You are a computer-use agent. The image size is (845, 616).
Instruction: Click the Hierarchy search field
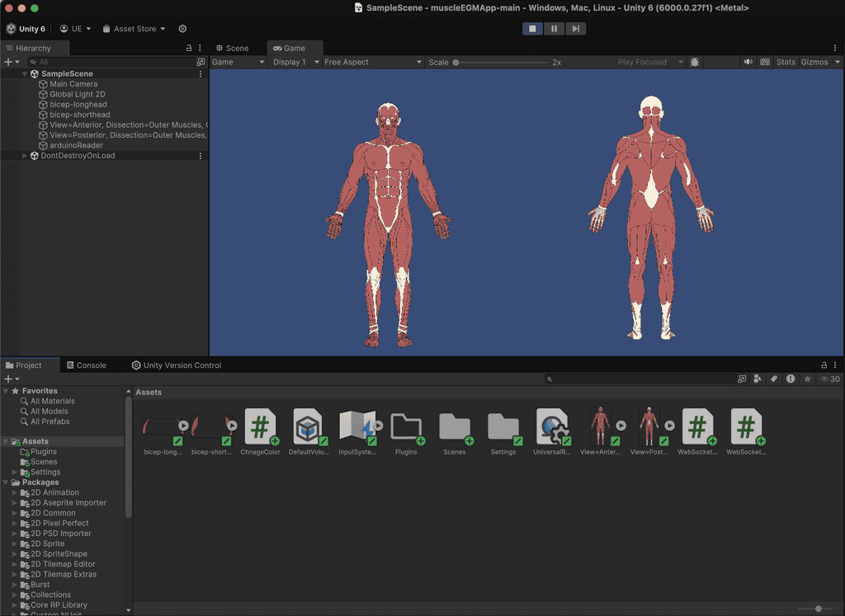point(112,62)
